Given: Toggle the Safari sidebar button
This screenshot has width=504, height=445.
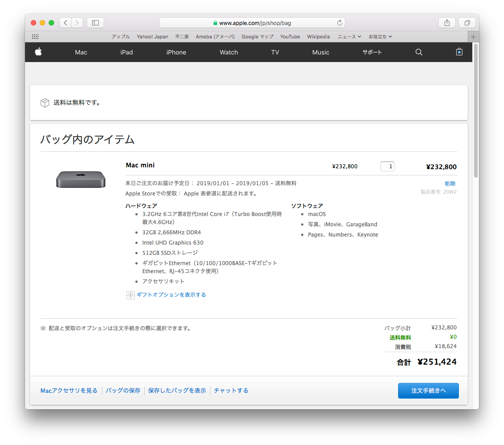Looking at the screenshot, I should (95, 23).
